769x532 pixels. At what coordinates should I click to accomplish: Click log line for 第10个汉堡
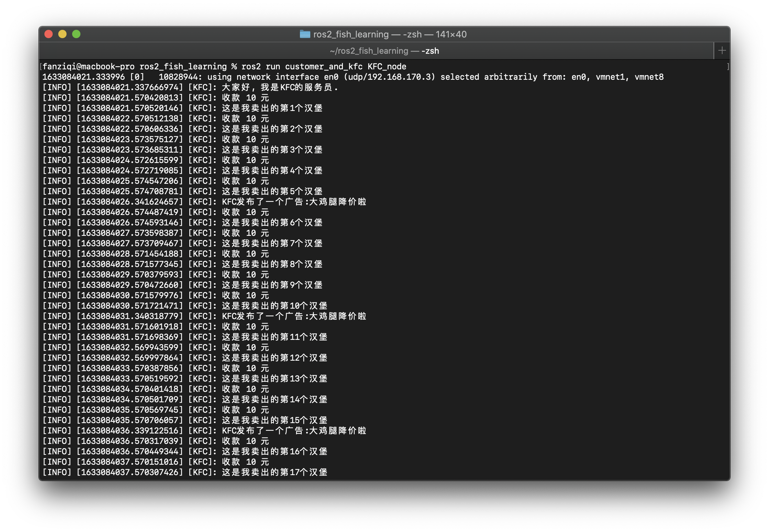[x=185, y=306]
